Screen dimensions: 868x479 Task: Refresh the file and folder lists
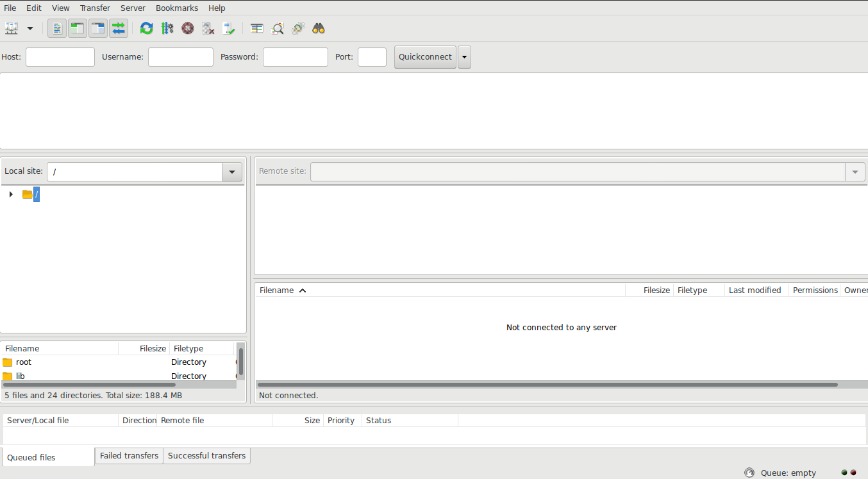point(147,28)
